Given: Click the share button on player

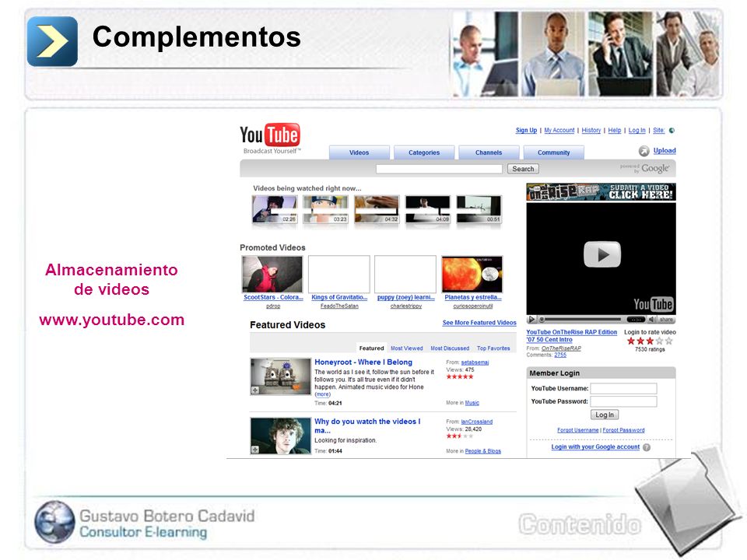Looking at the screenshot, I should (666, 320).
